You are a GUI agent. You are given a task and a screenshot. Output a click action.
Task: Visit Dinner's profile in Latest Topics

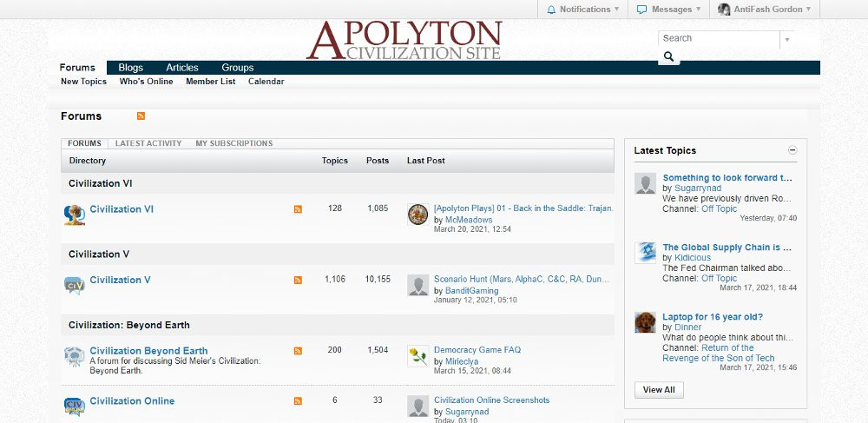[x=687, y=327]
